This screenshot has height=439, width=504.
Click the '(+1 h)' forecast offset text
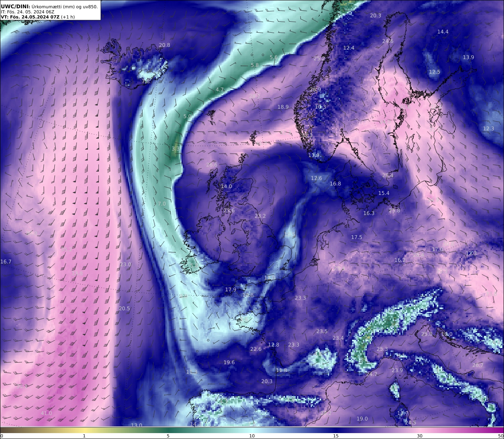[68, 17]
